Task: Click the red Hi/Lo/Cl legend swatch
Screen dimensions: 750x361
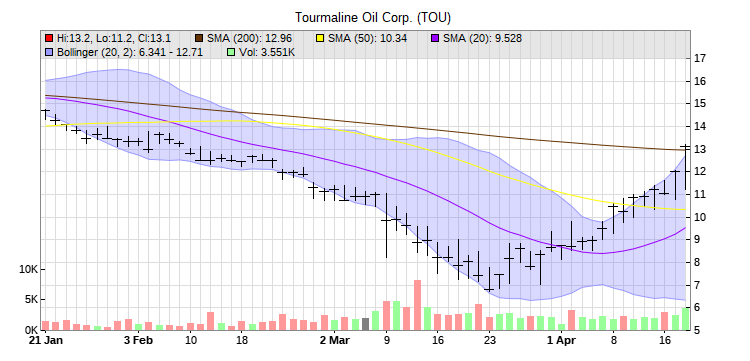Action: [48, 38]
